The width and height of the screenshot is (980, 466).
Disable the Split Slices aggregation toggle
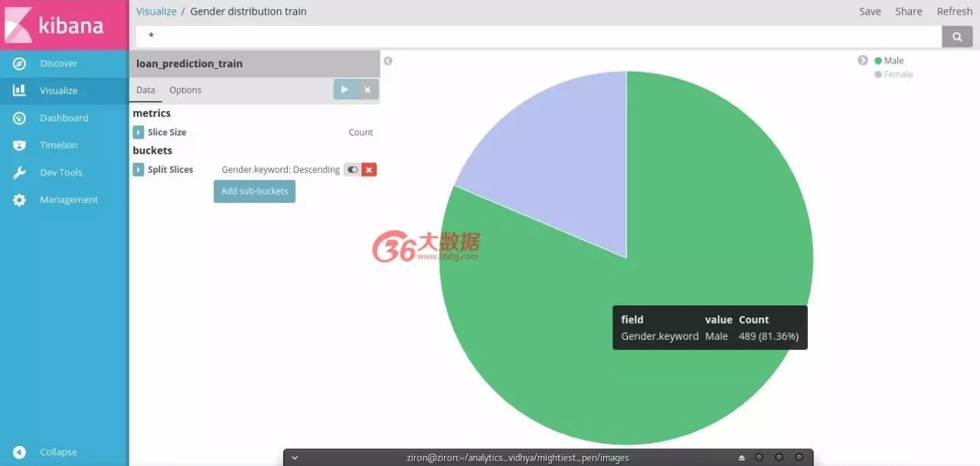tap(352, 170)
